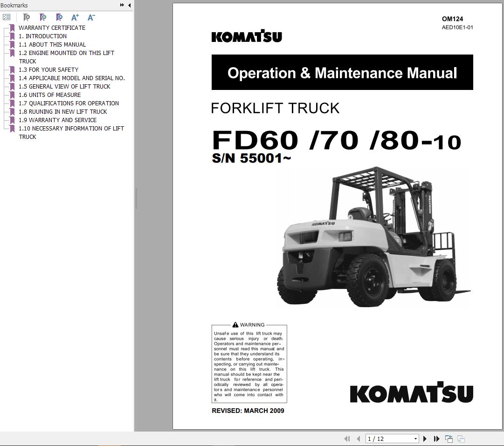Delete the selected bookmark

(26, 17)
